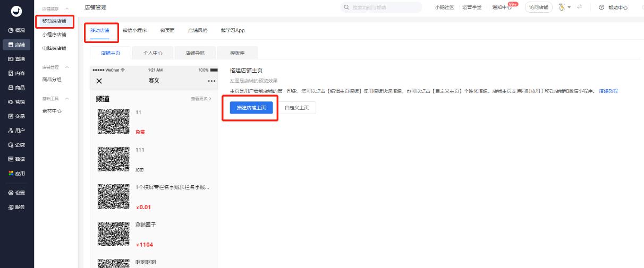
Task: Open the 商品 products section
Action: tap(16, 88)
